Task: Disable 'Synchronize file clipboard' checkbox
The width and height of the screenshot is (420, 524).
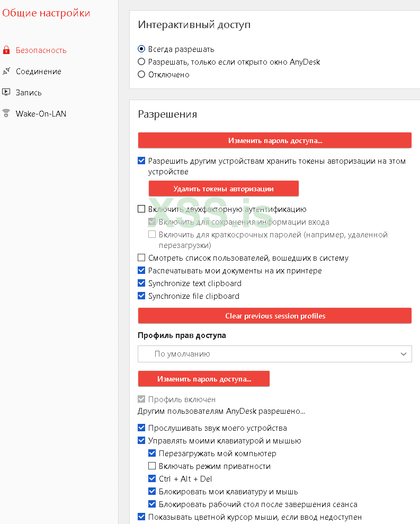Action: pyautogui.click(x=141, y=296)
